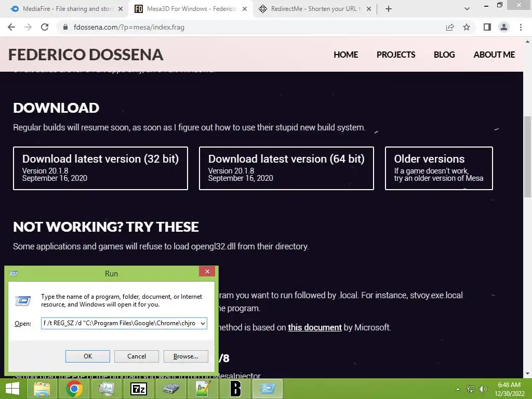Open a new tab with plus icon
Image resolution: width=532 pixels, height=399 pixels.
click(389, 9)
